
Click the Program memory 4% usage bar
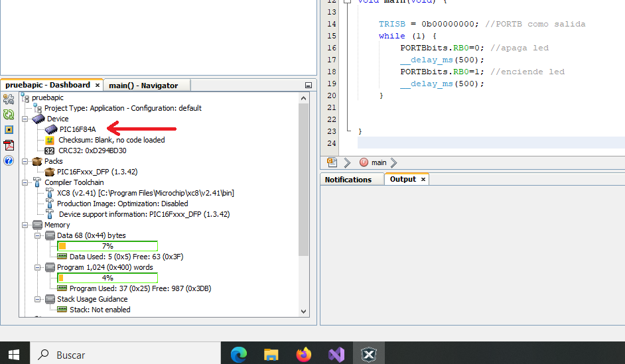pos(107,278)
